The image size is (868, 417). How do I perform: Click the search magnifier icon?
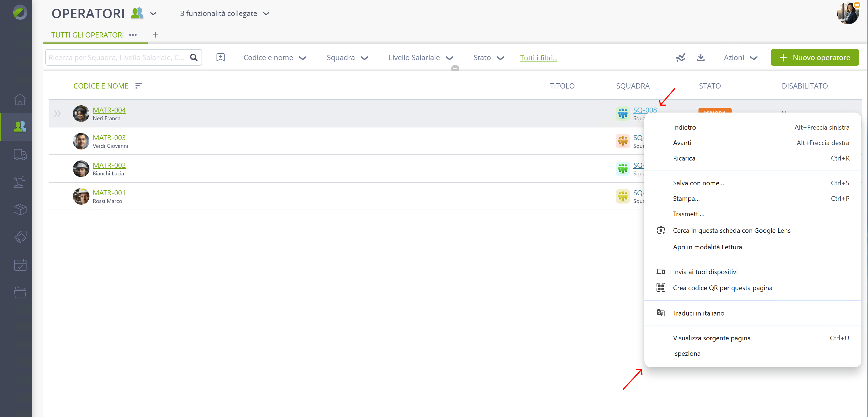click(x=194, y=58)
